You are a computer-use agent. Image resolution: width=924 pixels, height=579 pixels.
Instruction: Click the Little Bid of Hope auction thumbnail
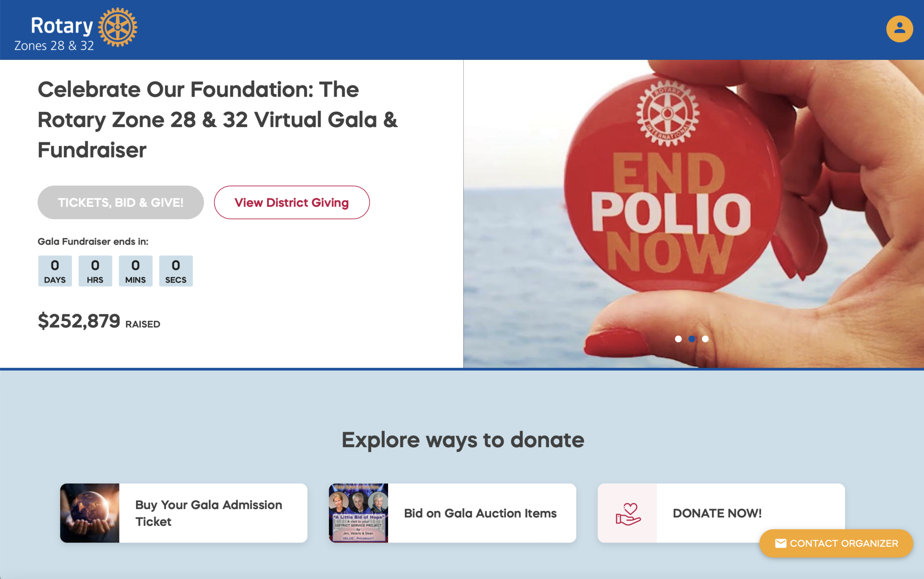tap(358, 513)
